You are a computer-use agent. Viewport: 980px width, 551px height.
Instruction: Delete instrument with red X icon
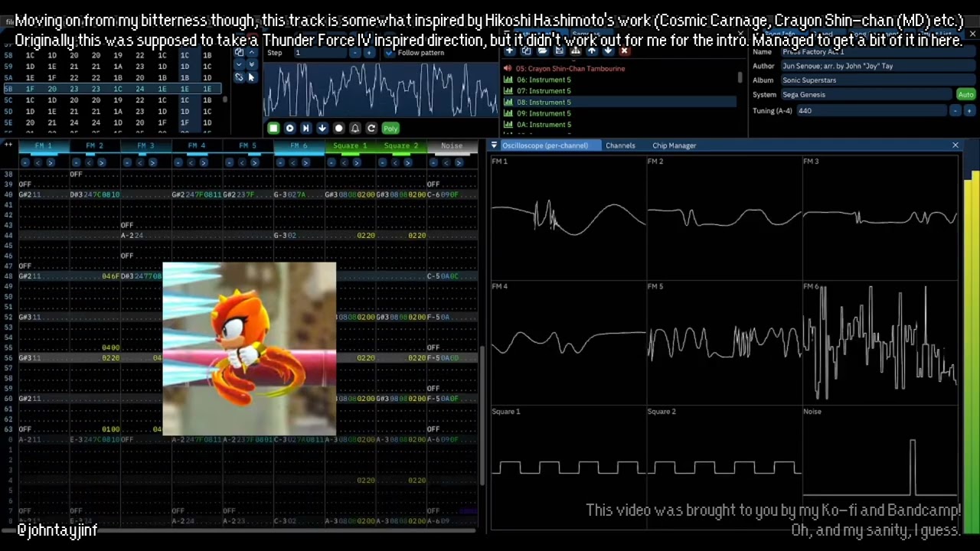(624, 51)
